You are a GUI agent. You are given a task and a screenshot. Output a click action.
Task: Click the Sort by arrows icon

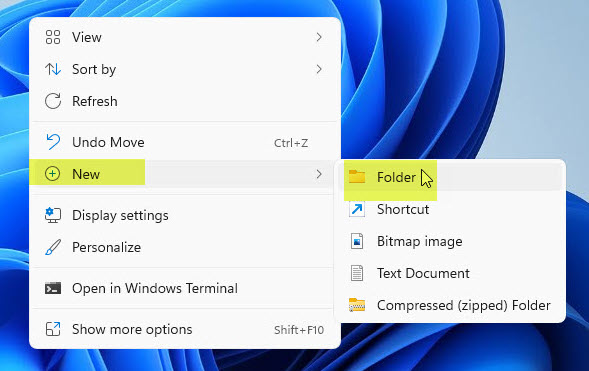[53, 69]
